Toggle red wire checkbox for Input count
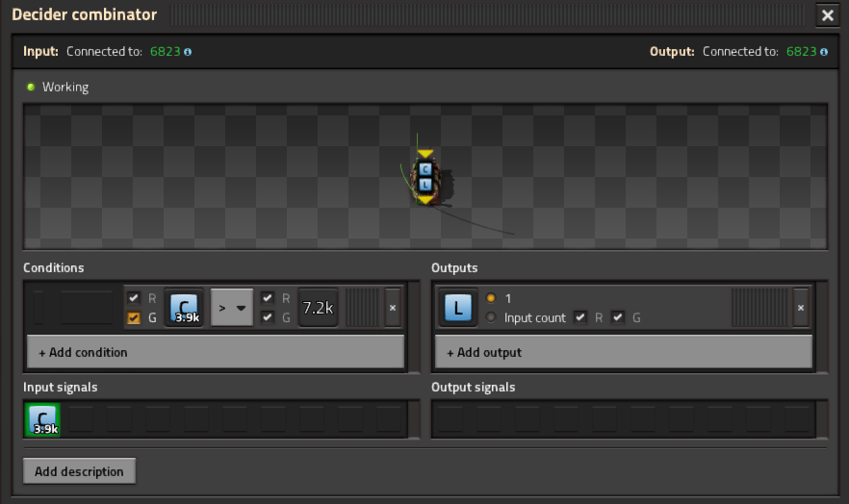This screenshot has width=849, height=504. (579, 317)
